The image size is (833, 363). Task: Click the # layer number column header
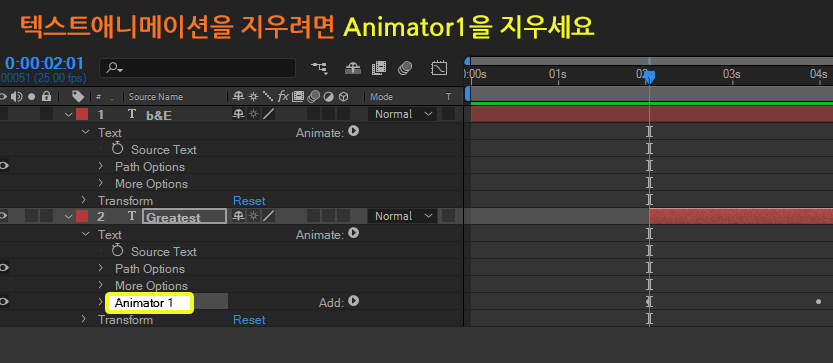(x=99, y=97)
